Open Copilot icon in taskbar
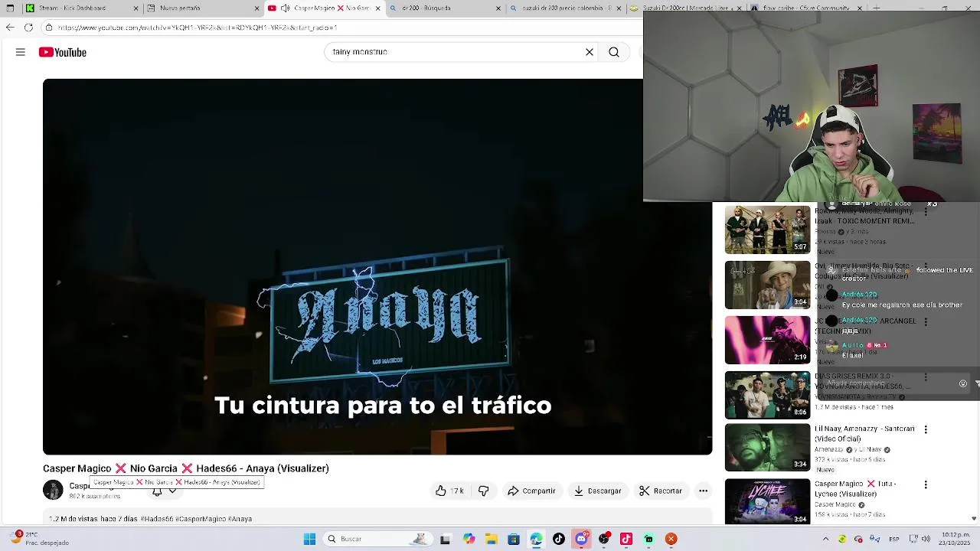This screenshot has height=551, width=980. pyautogui.click(x=469, y=539)
